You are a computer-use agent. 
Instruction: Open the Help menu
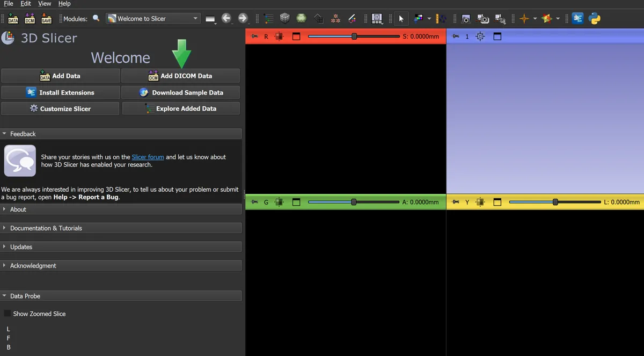[x=64, y=4]
